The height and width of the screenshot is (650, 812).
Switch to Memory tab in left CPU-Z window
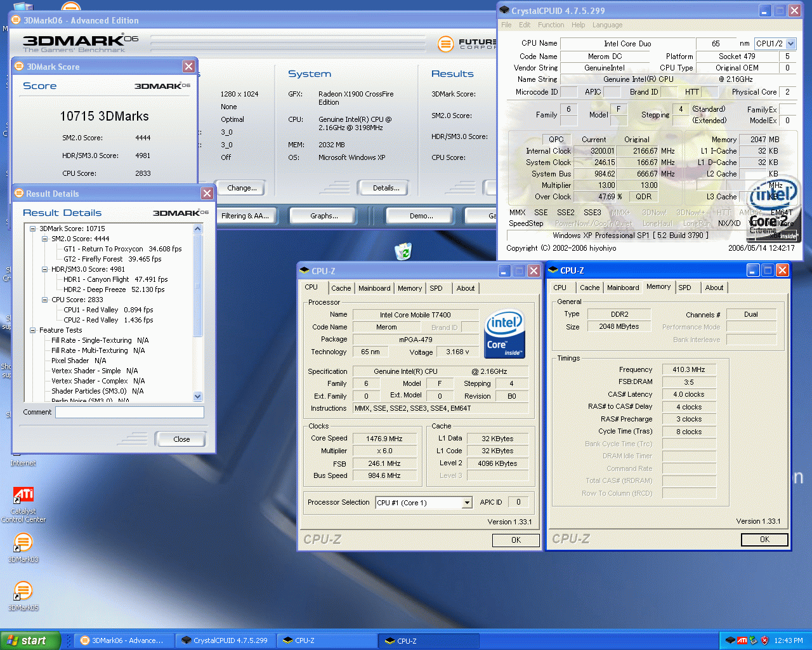[x=410, y=288]
